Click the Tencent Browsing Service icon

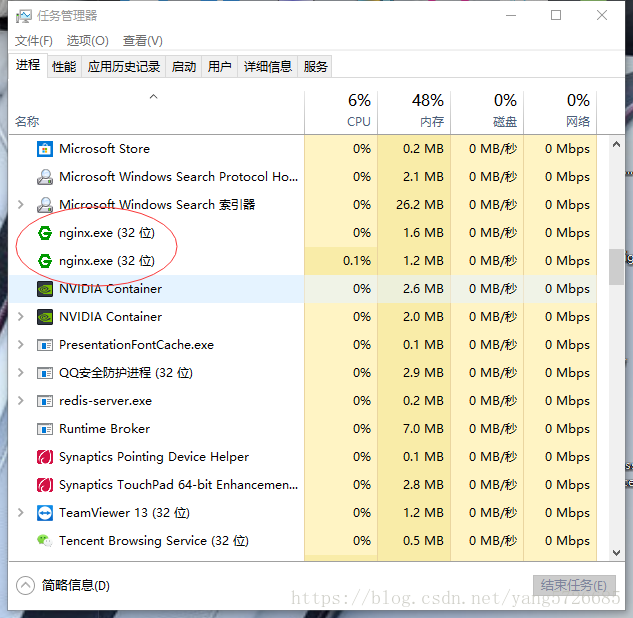pyautogui.click(x=45, y=540)
